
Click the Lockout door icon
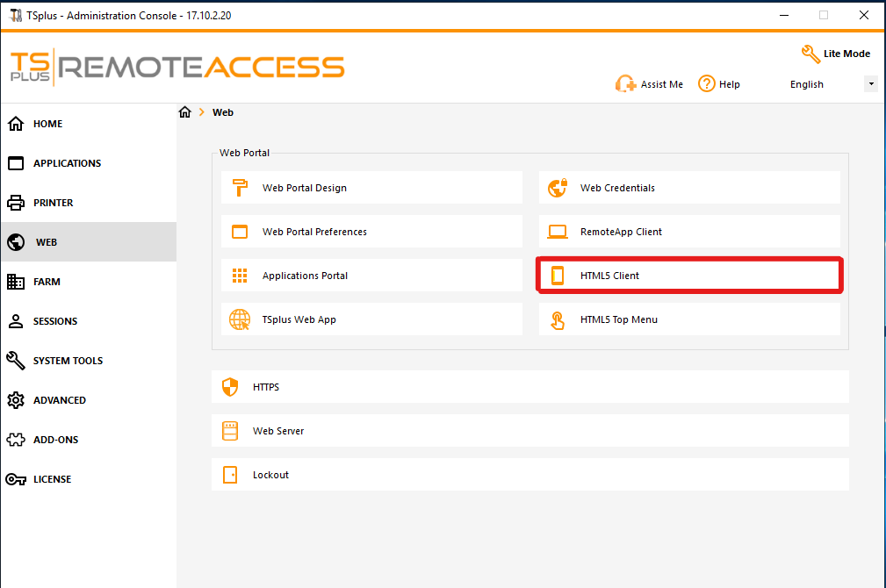230,475
